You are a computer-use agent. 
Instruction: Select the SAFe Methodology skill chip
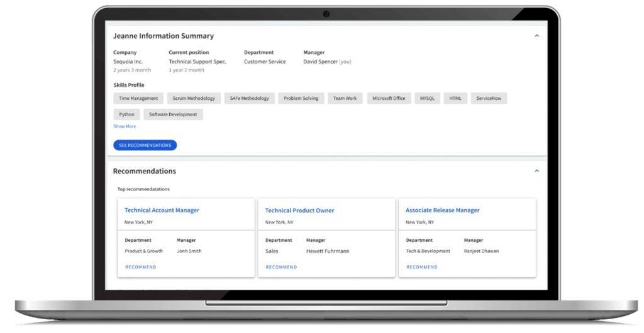249,99
